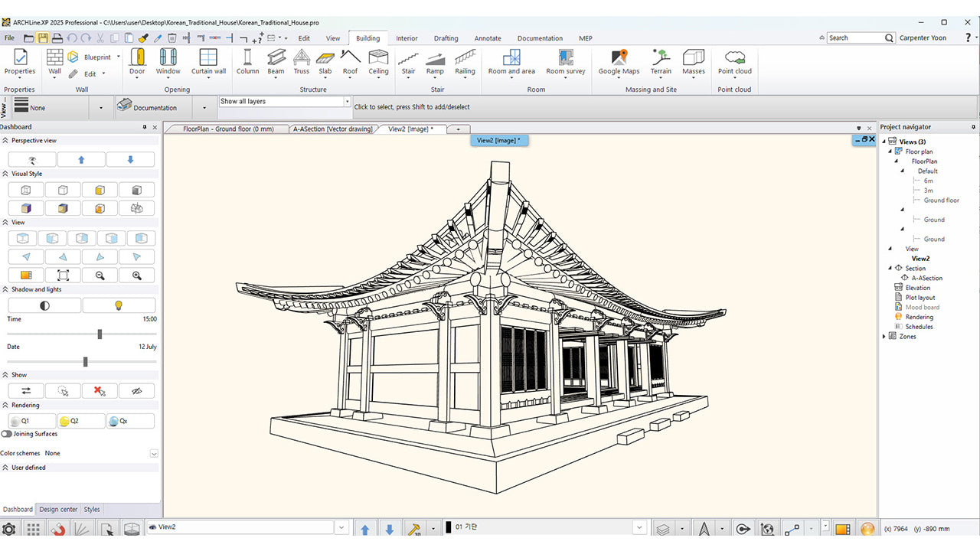Click the Search input field
The height and width of the screenshot is (551, 980).
[855, 37]
